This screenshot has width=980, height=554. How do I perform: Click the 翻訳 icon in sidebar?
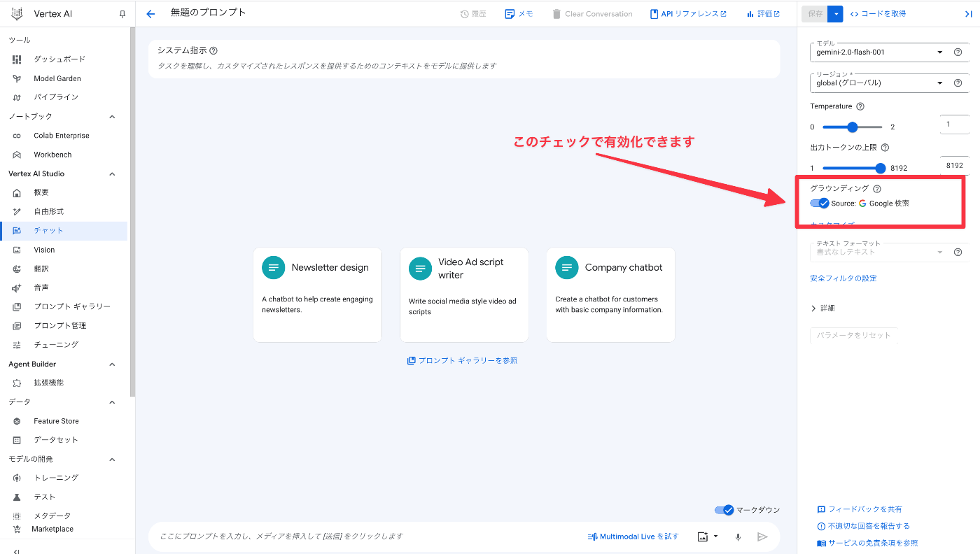coord(17,269)
